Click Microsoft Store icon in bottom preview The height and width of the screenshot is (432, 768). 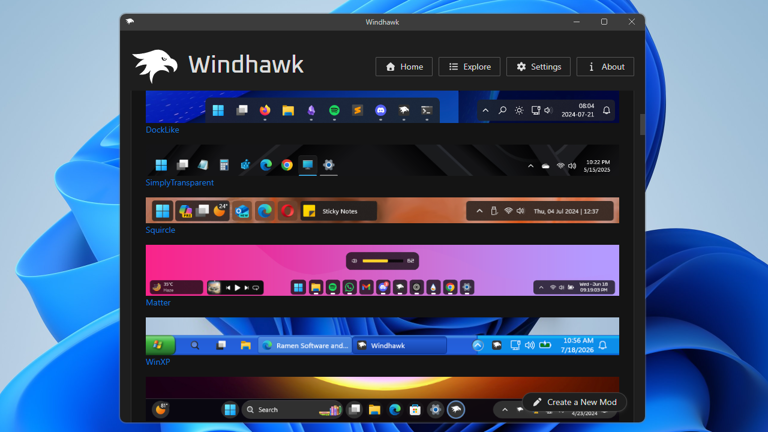415,409
